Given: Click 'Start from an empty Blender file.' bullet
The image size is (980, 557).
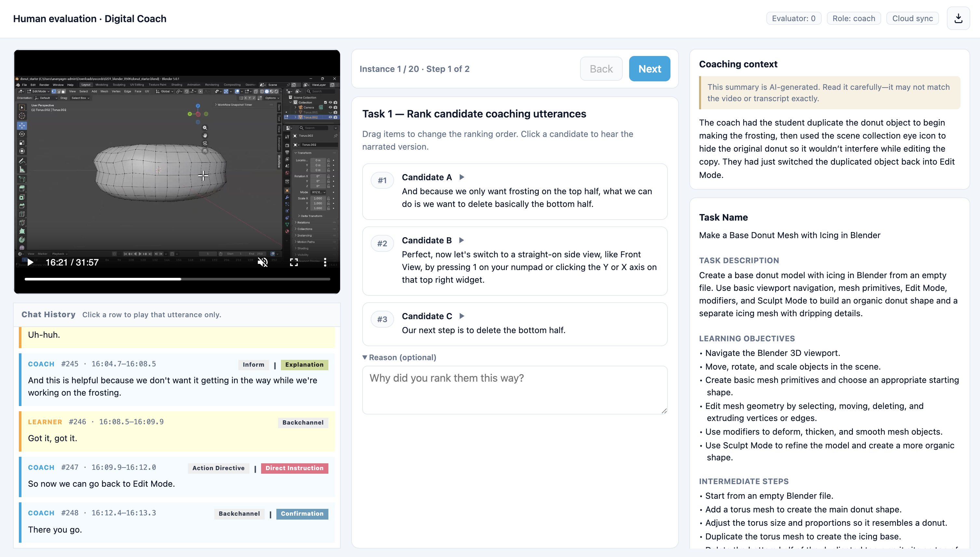Looking at the screenshot, I should tap(769, 496).
